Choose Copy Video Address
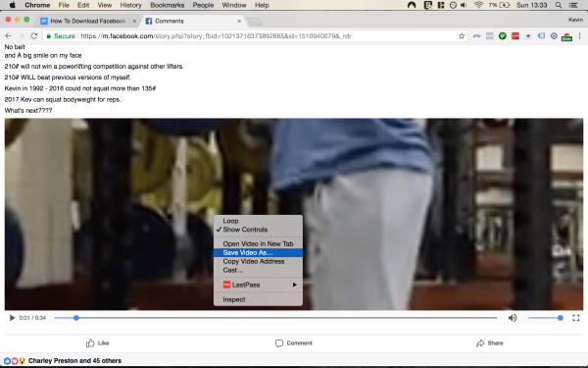This screenshot has height=368, width=588. coord(258,261)
